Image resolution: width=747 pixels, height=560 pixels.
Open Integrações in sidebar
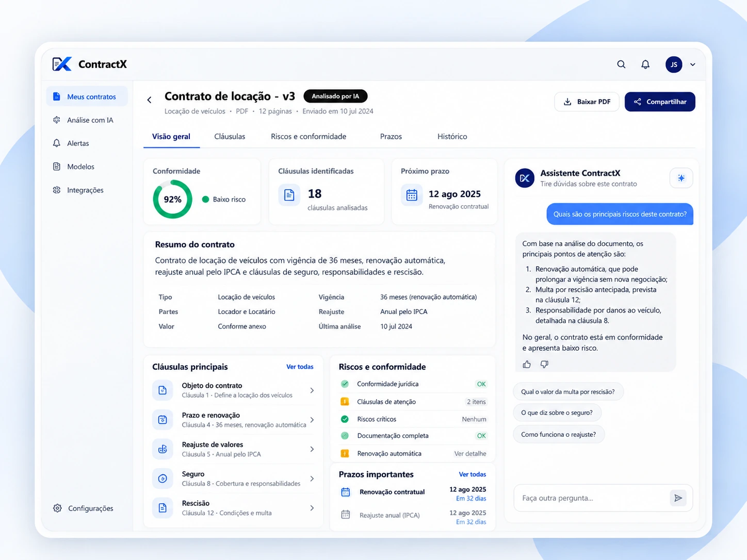[78, 190]
